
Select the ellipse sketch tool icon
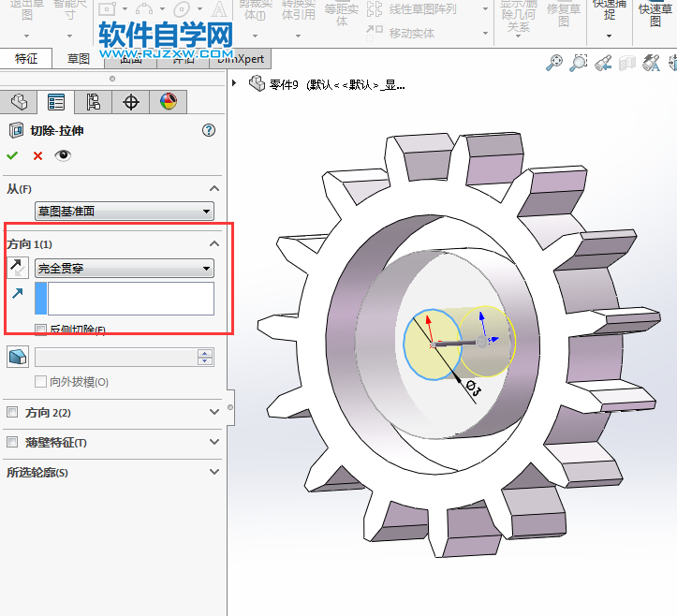(182, 8)
